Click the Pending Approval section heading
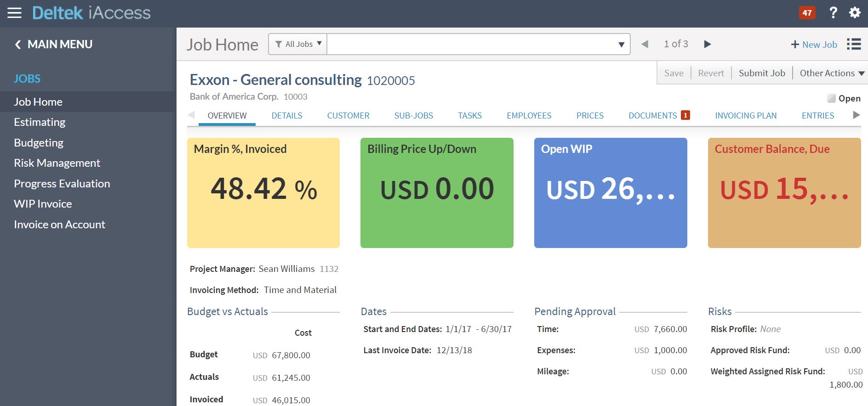The width and height of the screenshot is (868, 406). pos(575,311)
